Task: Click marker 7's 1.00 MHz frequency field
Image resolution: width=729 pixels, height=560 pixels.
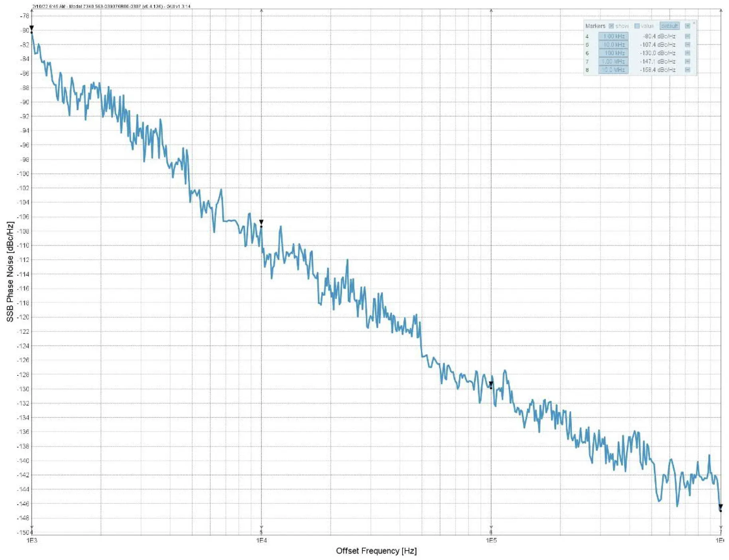Action: point(613,61)
